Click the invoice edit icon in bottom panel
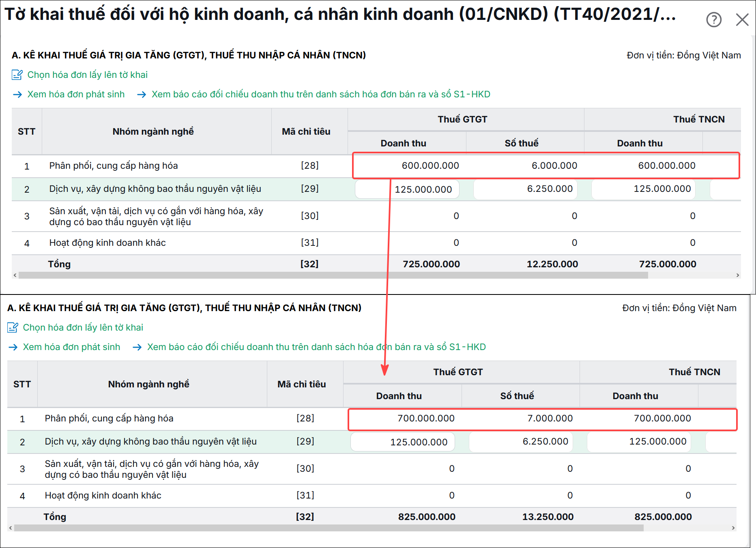756x548 pixels. (x=13, y=327)
